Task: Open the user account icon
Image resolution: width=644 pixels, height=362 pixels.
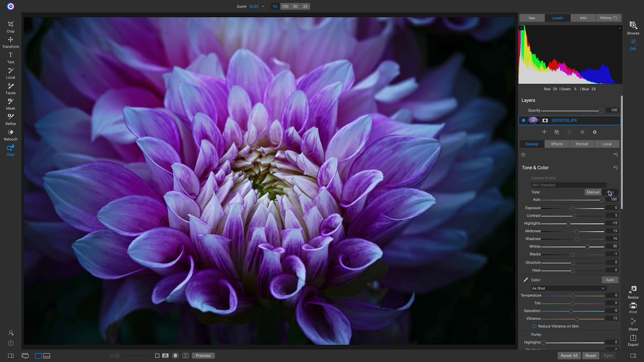Action: (11, 333)
